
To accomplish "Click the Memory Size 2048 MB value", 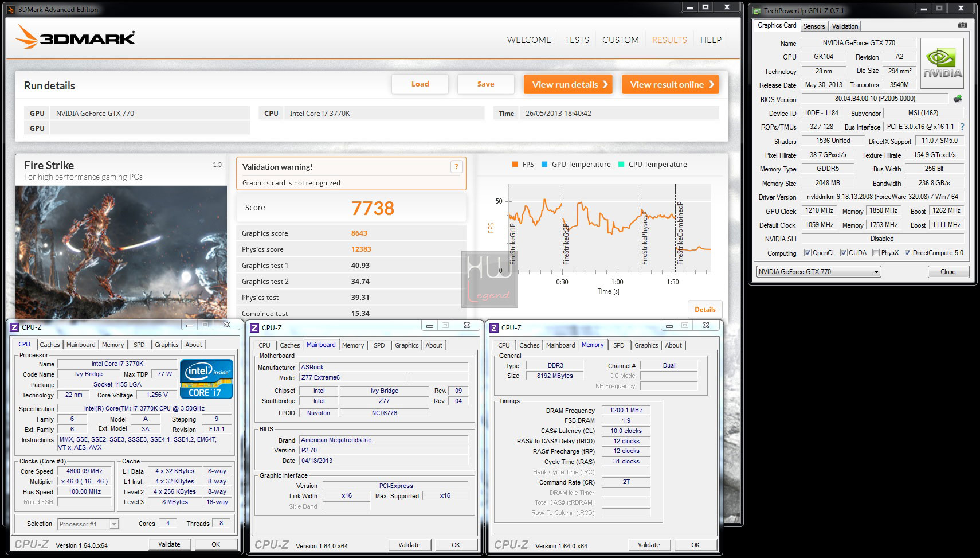I will pos(828,183).
